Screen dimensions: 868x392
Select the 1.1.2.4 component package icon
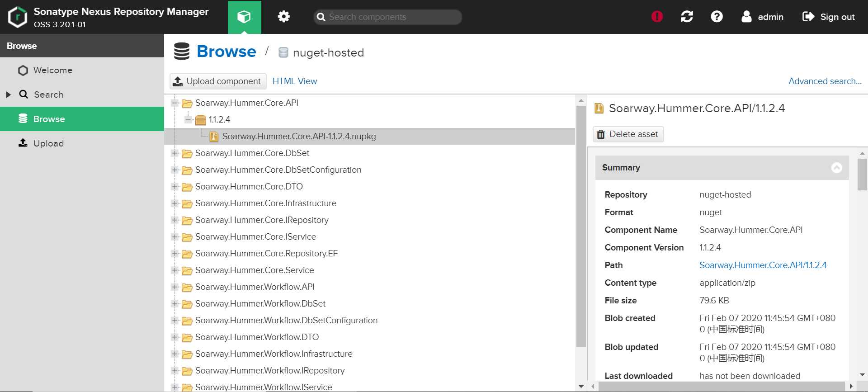201,120
